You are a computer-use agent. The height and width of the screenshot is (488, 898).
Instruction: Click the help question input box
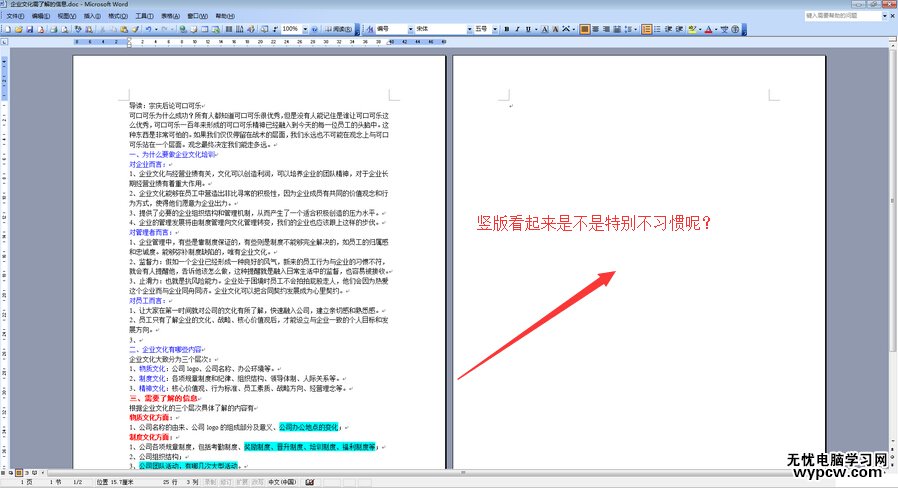(x=842, y=16)
